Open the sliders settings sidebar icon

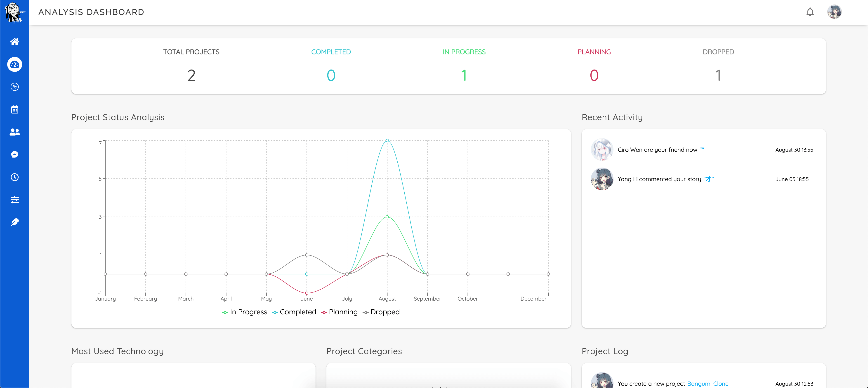tap(14, 200)
